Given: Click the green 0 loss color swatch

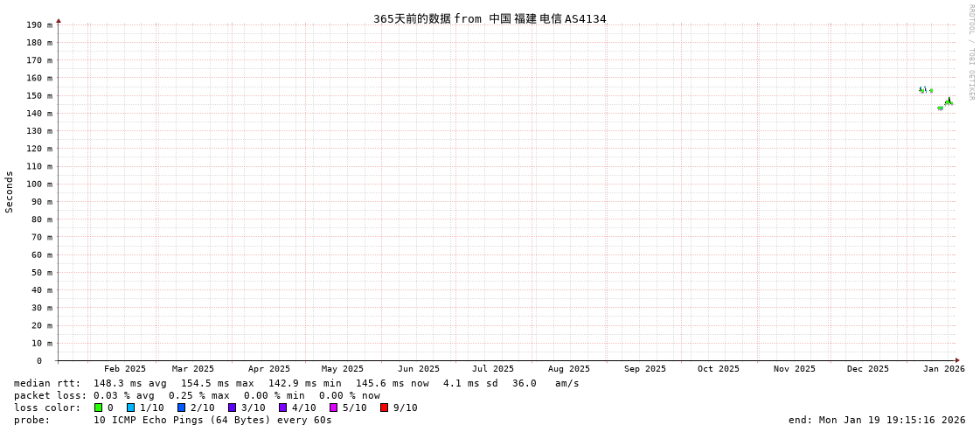Looking at the screenshot, I should [x=98, y=408].
